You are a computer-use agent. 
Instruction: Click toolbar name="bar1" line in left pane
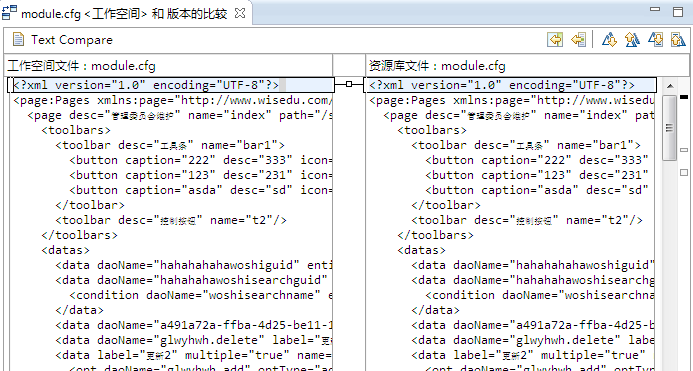tap(170, 145)
